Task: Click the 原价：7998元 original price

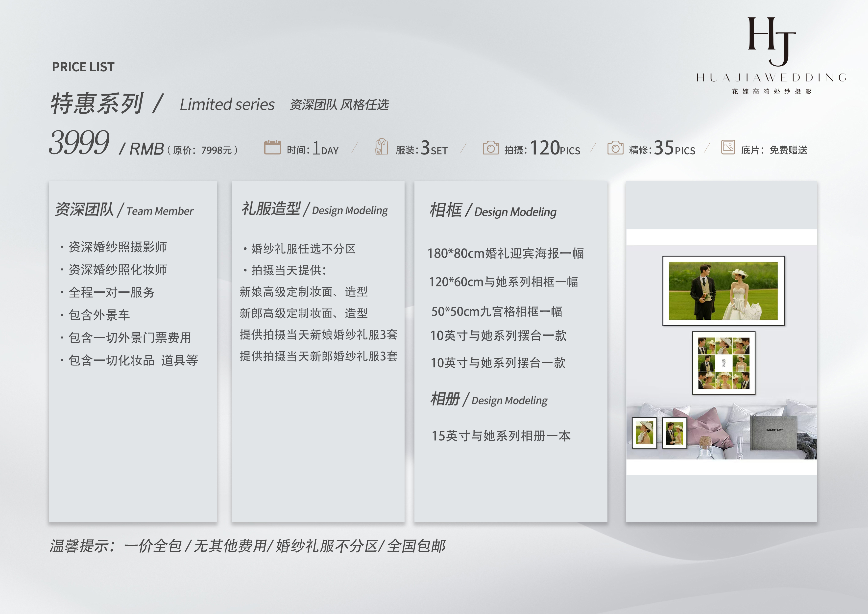Action: coord(203,150)
